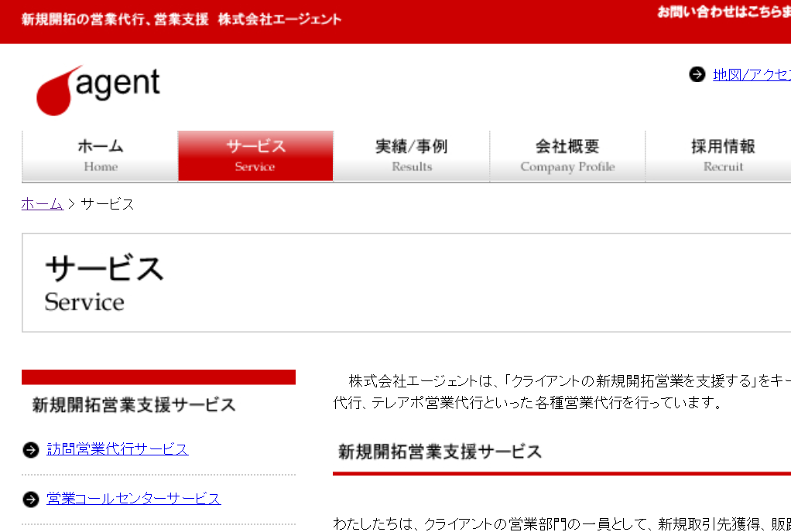Viewport: 791px width, 532px height.
Task: Click the arrow bullet beside 訪問営業代行サービス
Action: pyautogui.click(x=31, y=449)
